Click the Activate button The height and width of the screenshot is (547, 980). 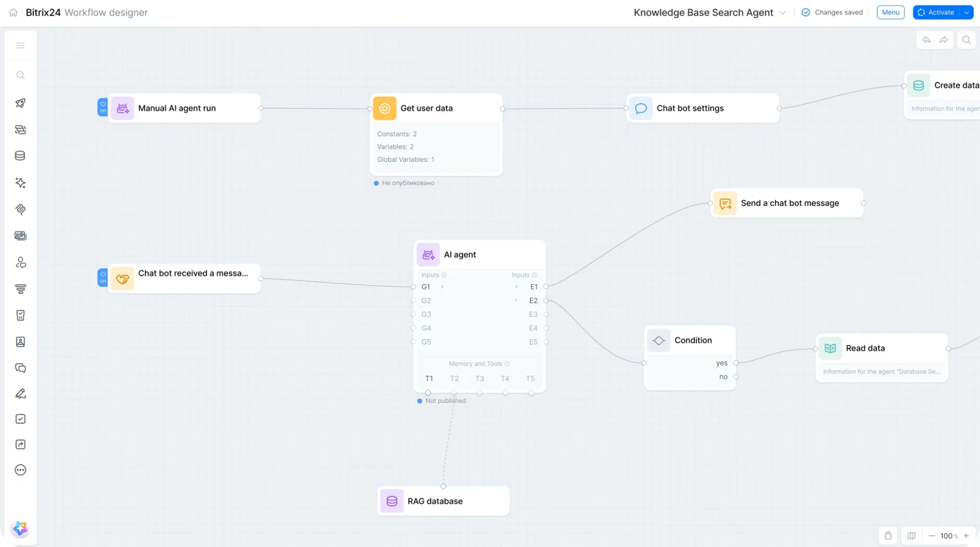[x=937, y=12]
